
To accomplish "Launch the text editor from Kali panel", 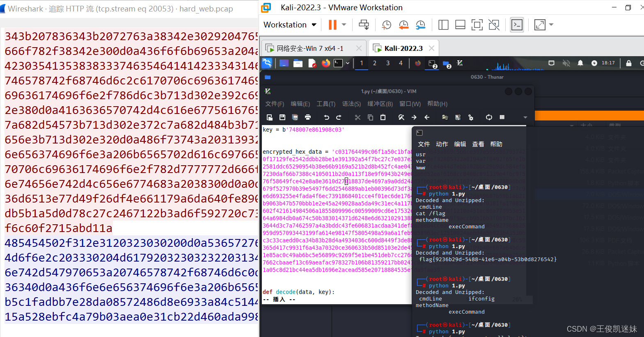I will coord(312,63).
